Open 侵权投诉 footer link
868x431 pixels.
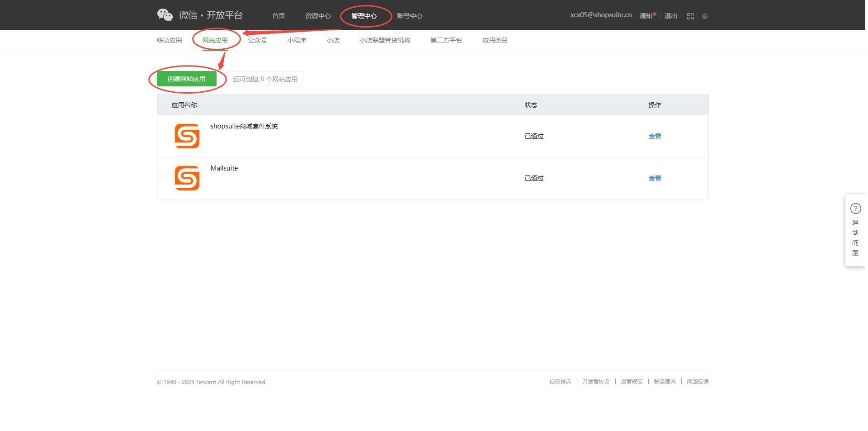(x=560, y=382)
